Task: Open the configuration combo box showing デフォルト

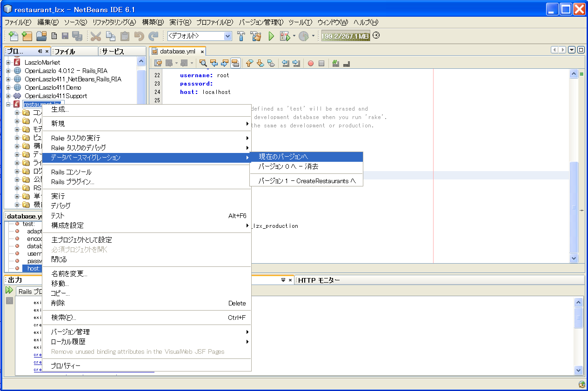Action: point(200,36)
